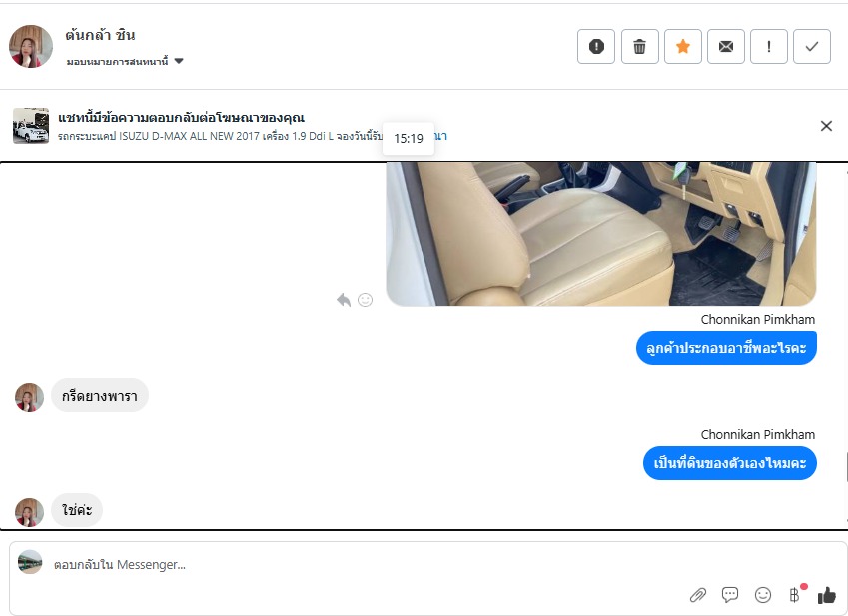Delete conversation using the trash icon
The image size is (848, 616).
click(640, 47)
